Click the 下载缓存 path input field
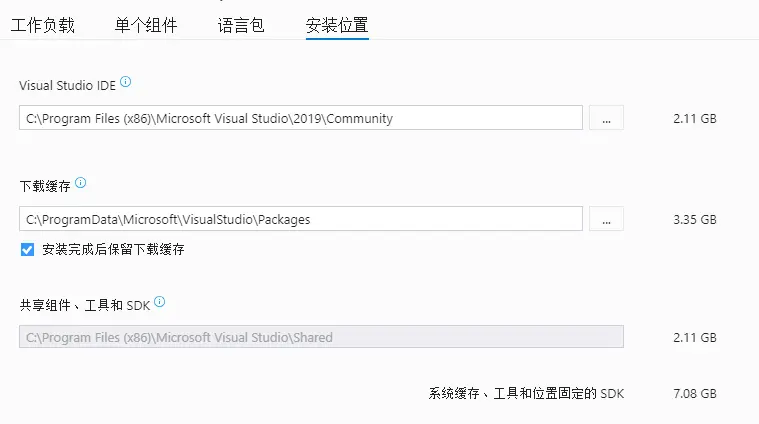The width and height of the screenshot is (759, 424). pos(301,219)
